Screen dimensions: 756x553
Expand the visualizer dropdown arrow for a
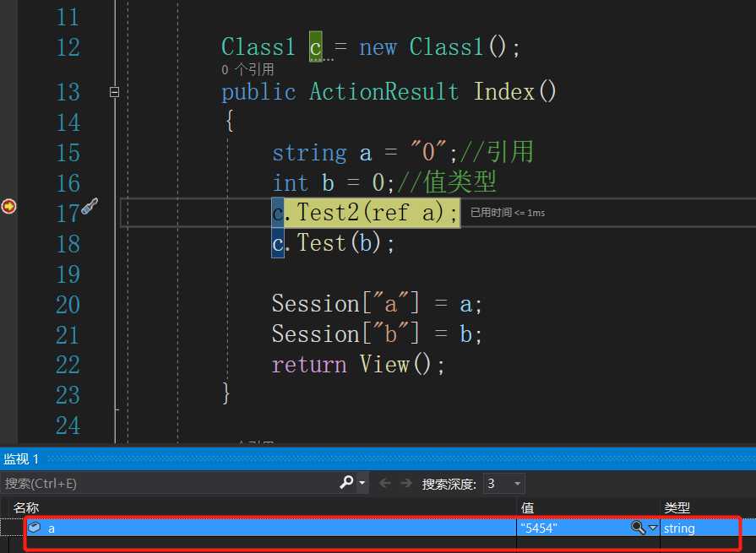pyautogui.click(x=653, y=528)
